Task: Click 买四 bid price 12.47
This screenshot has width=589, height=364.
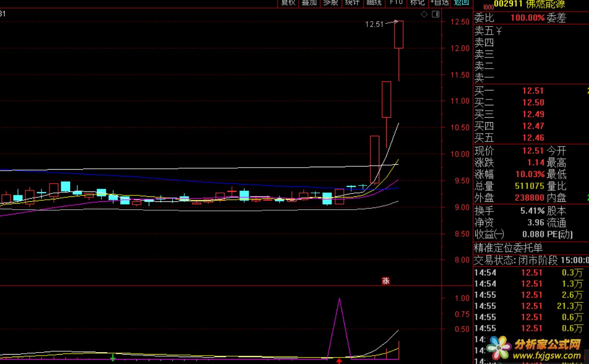Action: 533,126
